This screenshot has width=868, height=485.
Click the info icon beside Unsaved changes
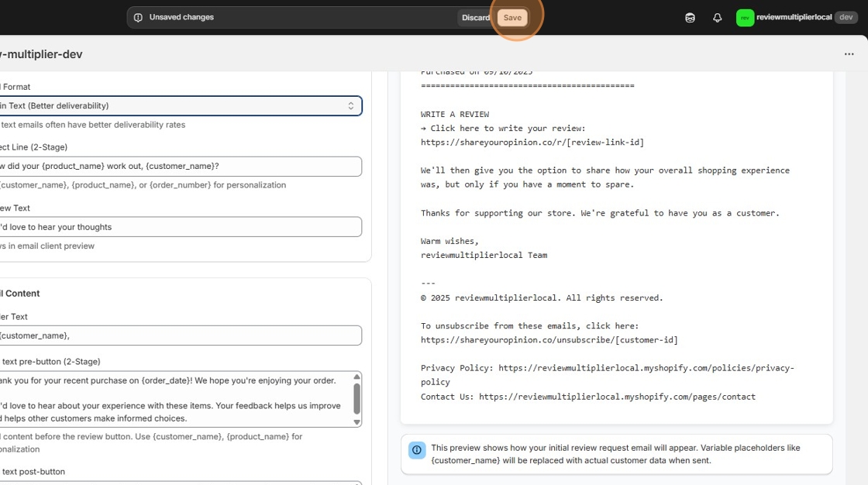(139, 16)
